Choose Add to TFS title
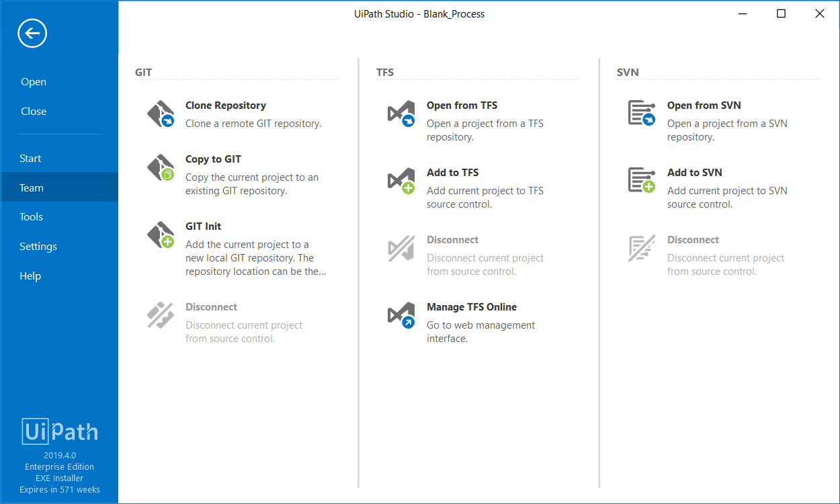The height and width of the screenshot is (504, 840). click(x=452, y=173)
